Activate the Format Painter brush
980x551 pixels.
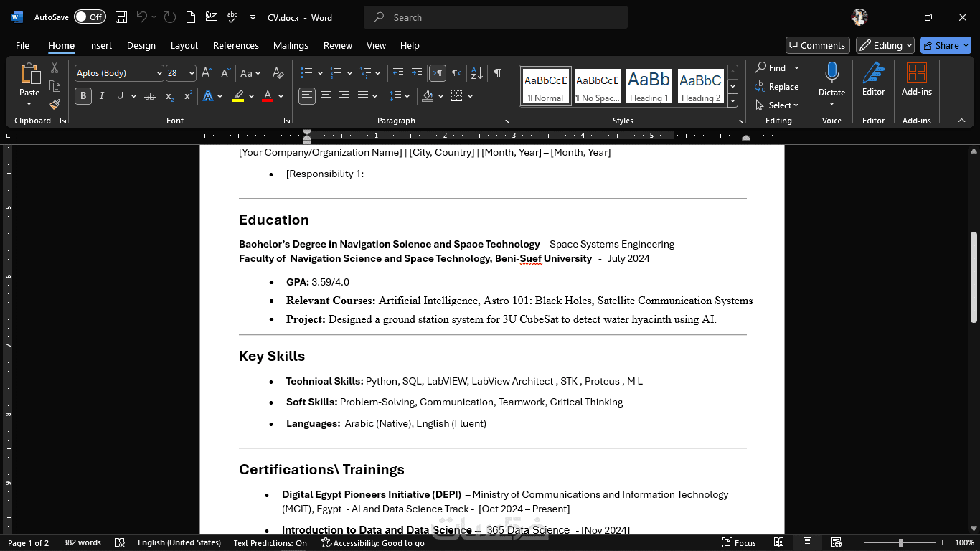pyautogui.click(x=55, y=104)
